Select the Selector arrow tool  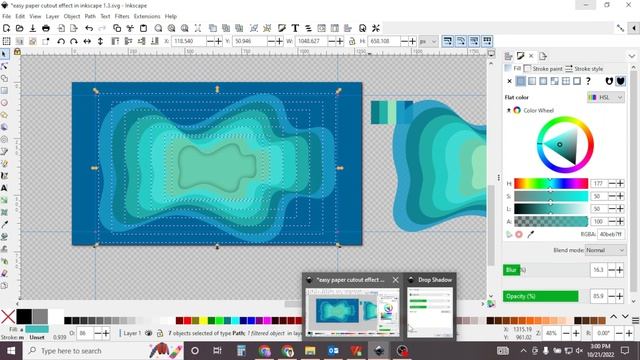(x=4, y=54)
